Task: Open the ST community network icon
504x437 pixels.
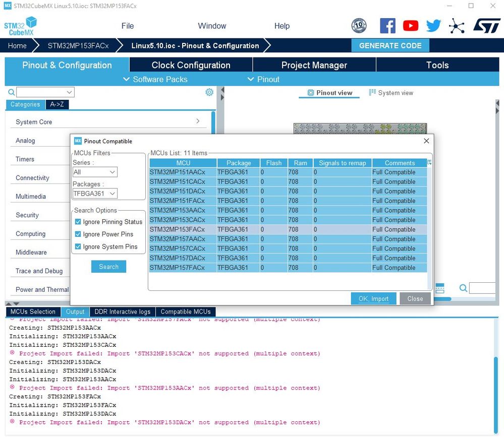Action: [x=457, y=26]
